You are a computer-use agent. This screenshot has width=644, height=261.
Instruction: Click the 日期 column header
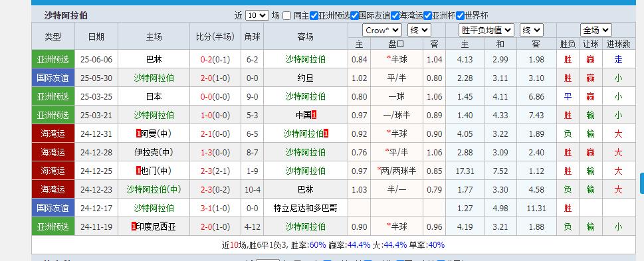96,37
